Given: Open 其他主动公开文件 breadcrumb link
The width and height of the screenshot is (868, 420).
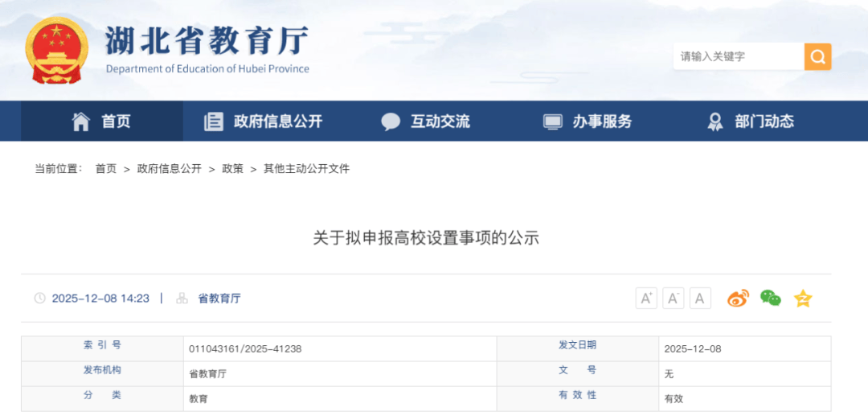Looking at the screenshot, I should [x=306, y=169].
